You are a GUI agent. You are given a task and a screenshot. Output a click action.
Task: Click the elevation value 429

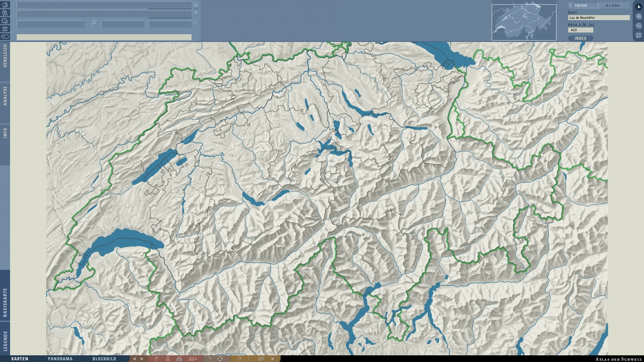pos(580,30)
